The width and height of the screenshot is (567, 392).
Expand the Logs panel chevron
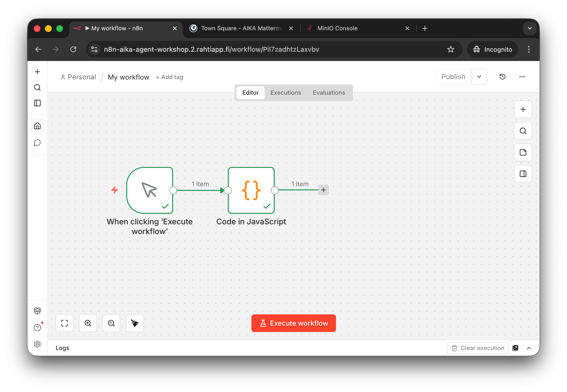click(529, 348)
